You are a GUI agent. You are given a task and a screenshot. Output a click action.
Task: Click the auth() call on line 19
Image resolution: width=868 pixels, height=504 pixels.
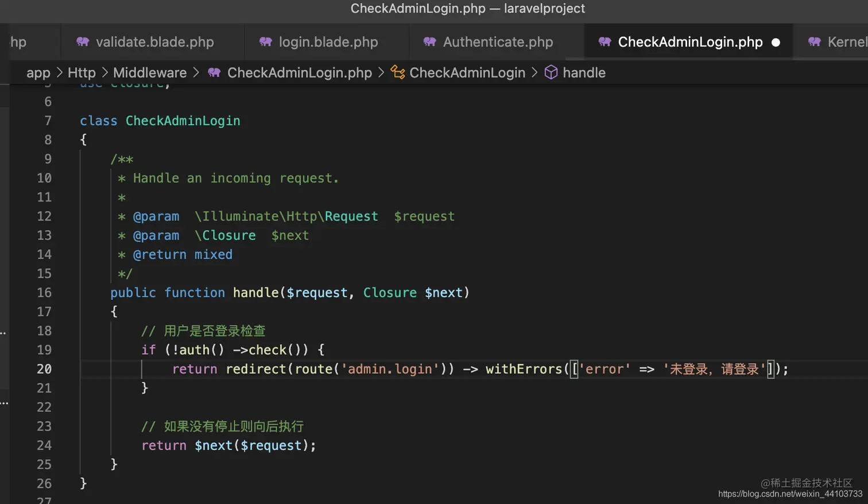(202, 350)
